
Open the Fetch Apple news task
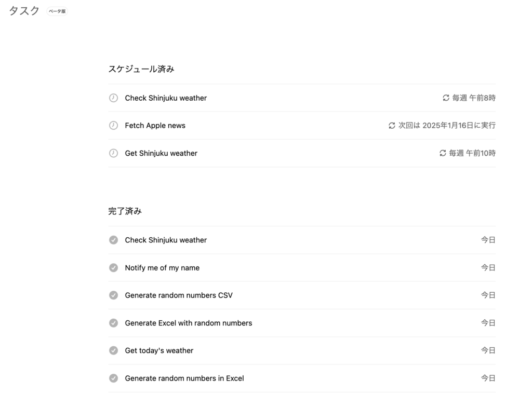click(155, 125)
